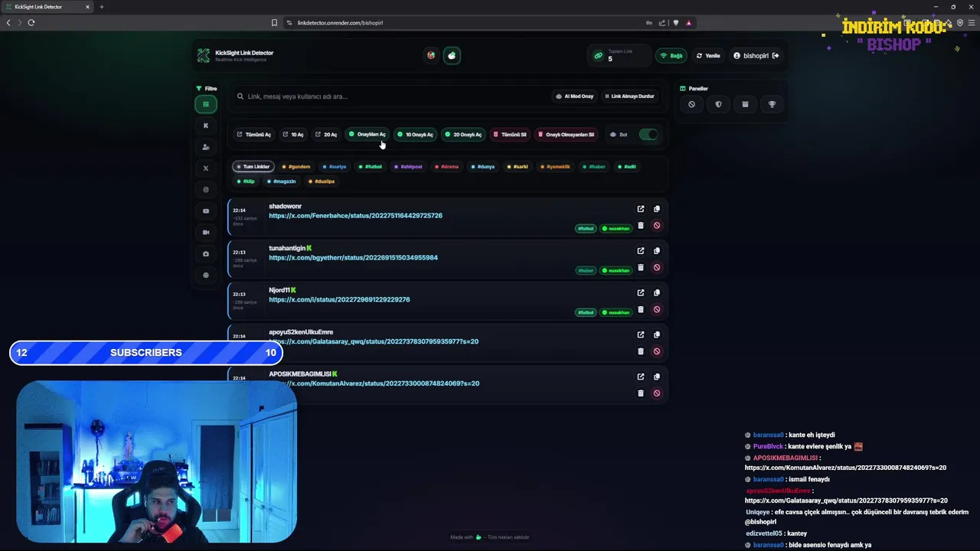Select the #shitpost tag filter
Screen dimensions: 980x551
pos(408,167)
